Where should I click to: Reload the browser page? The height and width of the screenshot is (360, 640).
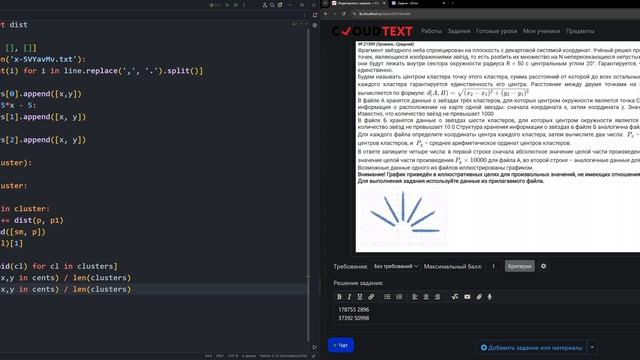pos(344,14)
